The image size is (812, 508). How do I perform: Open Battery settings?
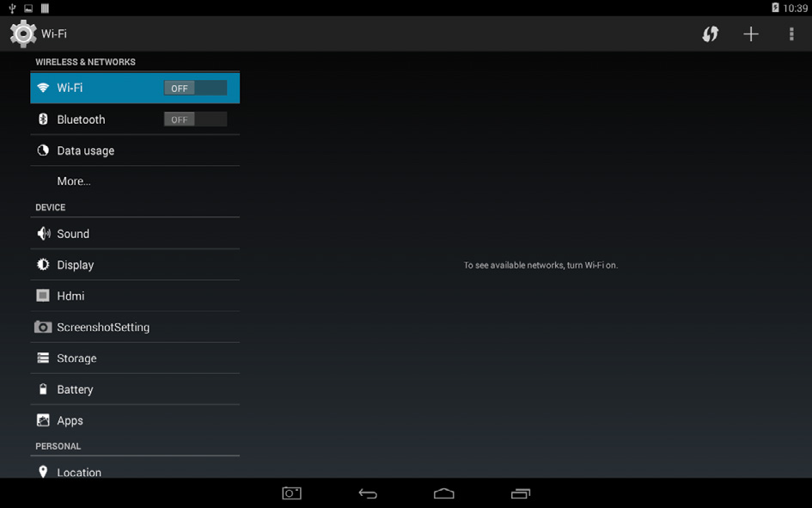[135, 389]
